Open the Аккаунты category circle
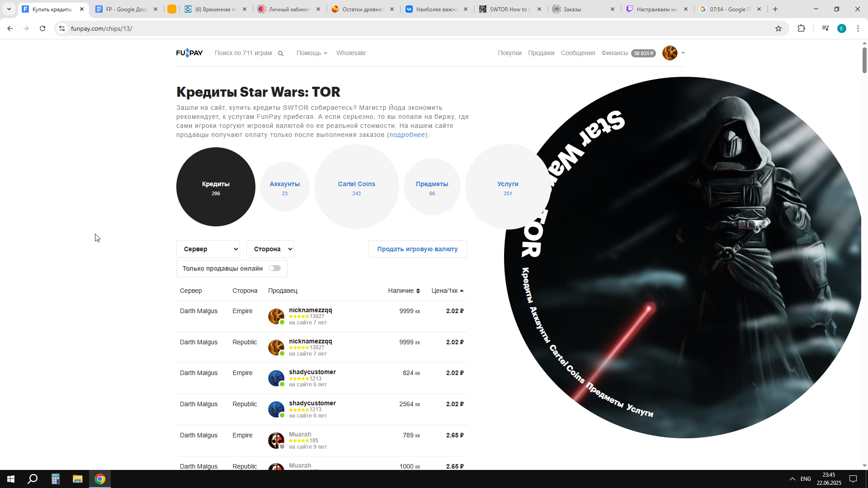The height and width of the screenshot is (488, 868). pos(284,187)
